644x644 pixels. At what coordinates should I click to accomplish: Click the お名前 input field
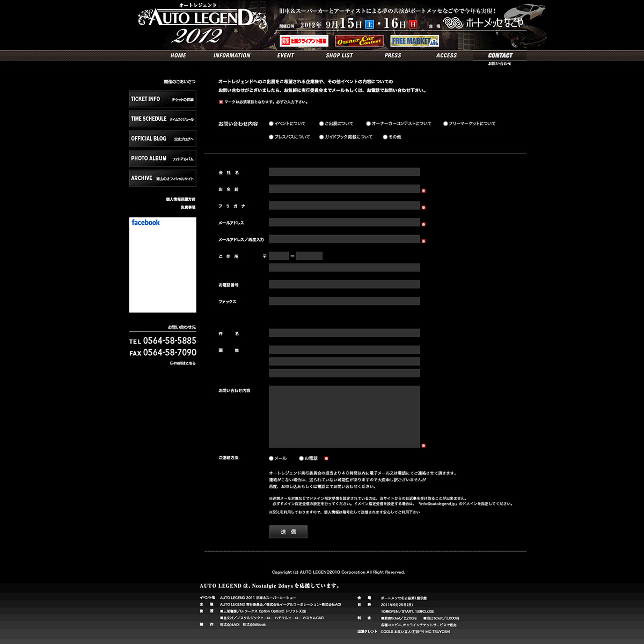coord(345,189)
